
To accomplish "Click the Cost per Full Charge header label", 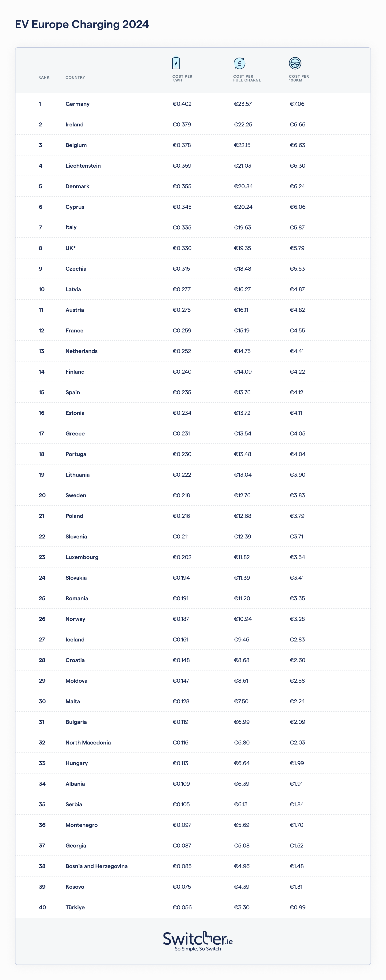I will point(247,78).
